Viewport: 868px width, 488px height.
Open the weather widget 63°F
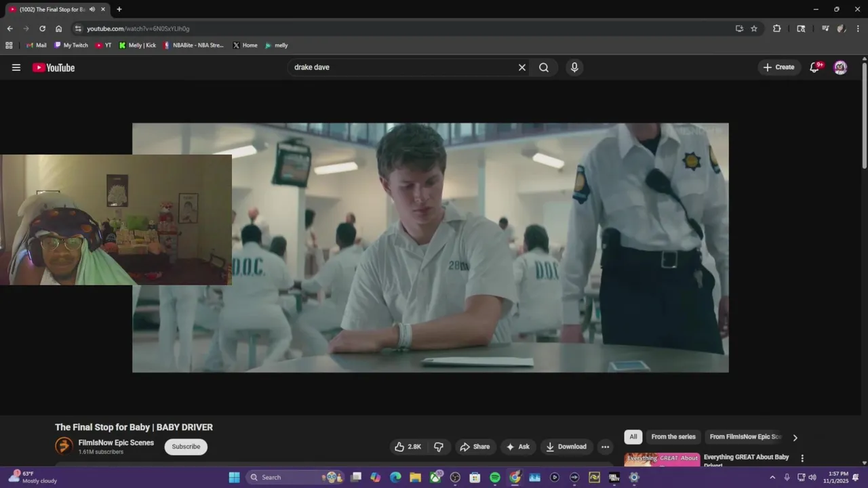point(33,477)
